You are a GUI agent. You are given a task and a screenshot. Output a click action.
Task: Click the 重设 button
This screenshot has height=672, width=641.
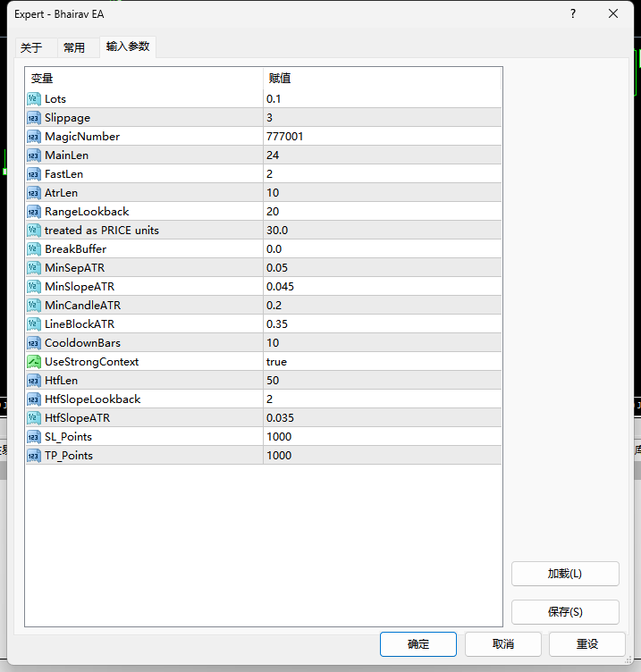point(587,643)
